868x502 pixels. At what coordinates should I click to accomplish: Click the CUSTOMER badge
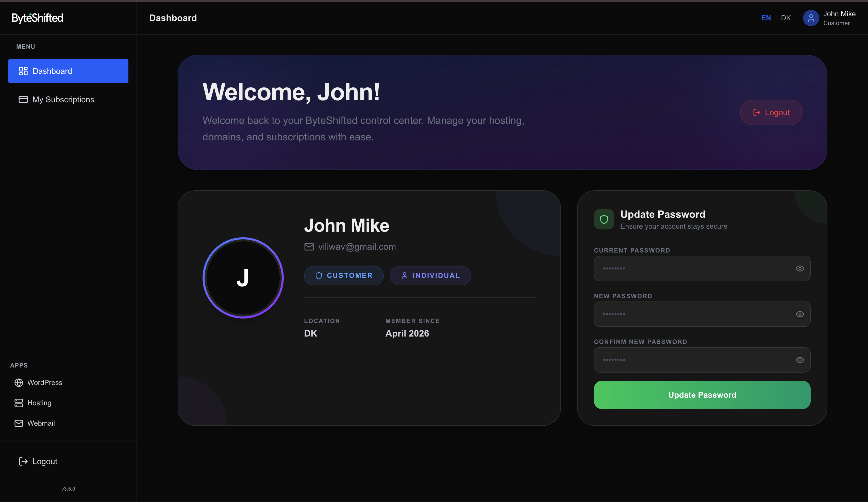tap(344, 276)
